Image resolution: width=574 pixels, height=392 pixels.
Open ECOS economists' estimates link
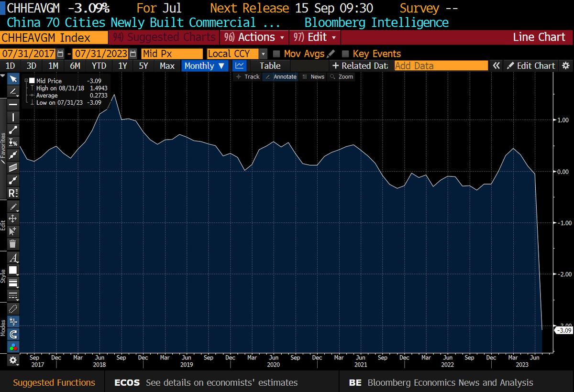pos(206,382)
